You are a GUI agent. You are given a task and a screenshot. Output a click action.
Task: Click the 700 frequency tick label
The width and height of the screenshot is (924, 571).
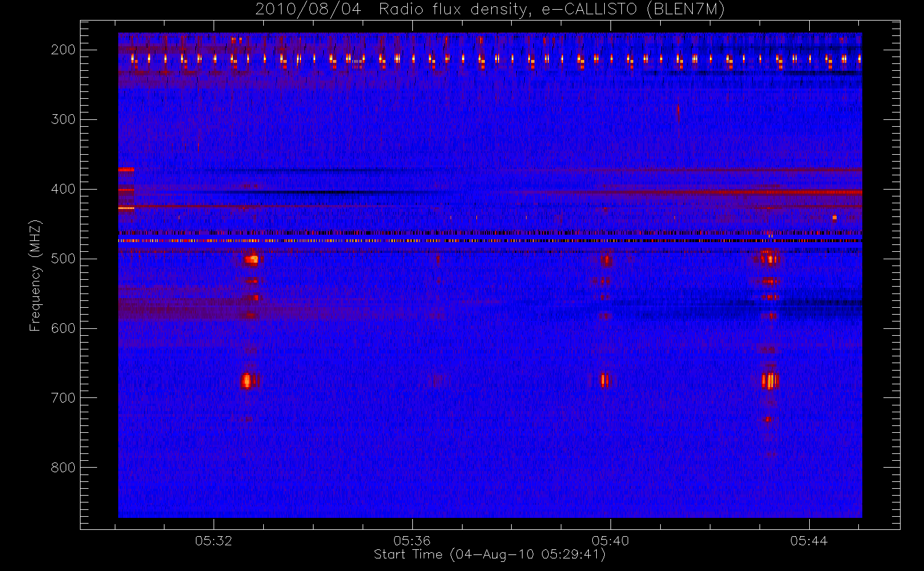63,398
